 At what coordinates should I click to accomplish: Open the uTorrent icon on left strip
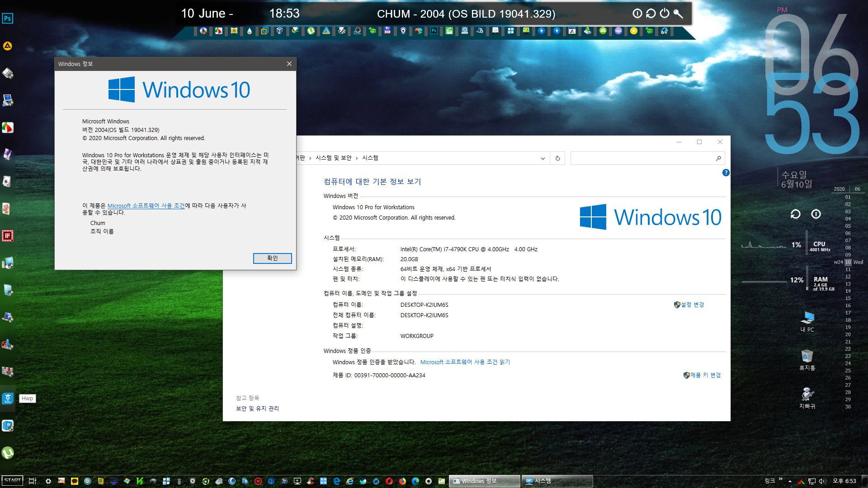pos(8,453)
